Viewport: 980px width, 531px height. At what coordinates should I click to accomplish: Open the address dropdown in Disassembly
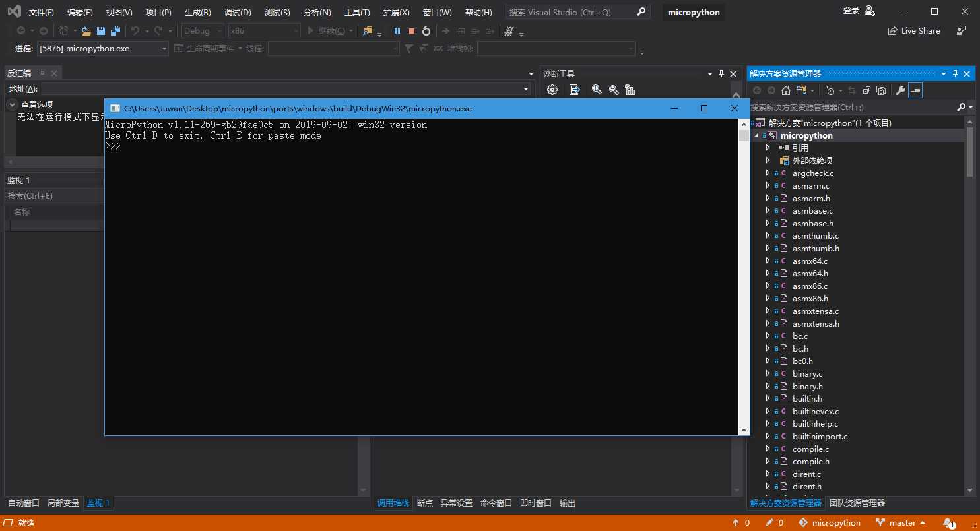point(526,89)
